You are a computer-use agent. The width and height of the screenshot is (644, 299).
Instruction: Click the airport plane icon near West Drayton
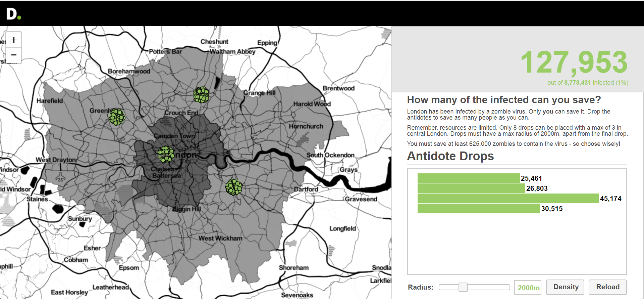[60, 176]
